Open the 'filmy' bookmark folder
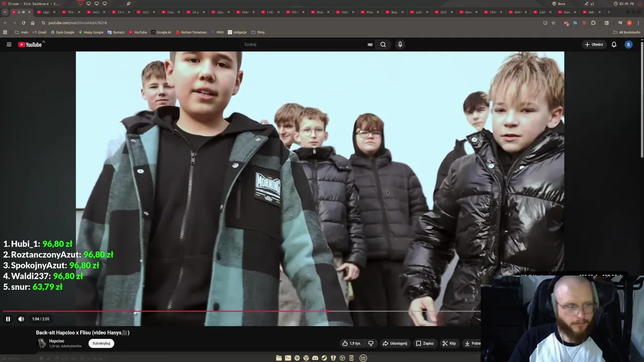The image size is (644, 362). (258, 32)
